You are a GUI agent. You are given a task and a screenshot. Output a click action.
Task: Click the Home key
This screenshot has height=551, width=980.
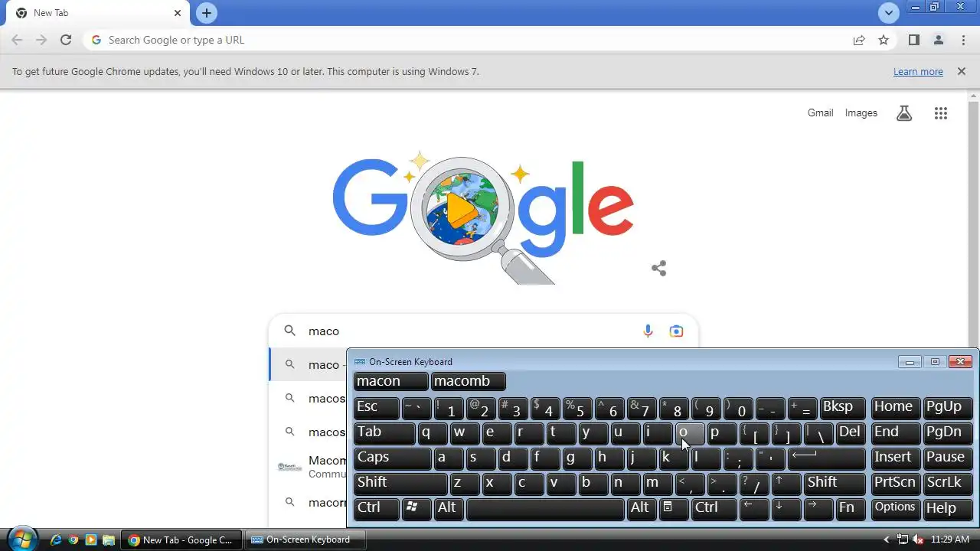(x=896, y=408)
